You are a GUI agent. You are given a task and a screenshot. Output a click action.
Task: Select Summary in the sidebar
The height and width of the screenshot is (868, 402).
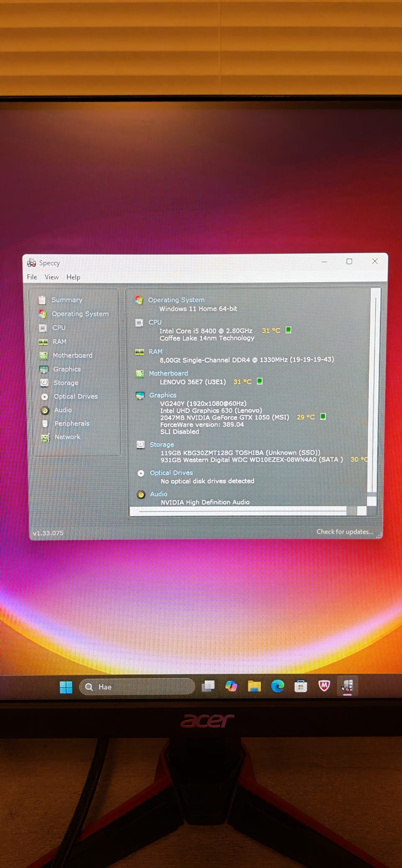click(67, 300)
